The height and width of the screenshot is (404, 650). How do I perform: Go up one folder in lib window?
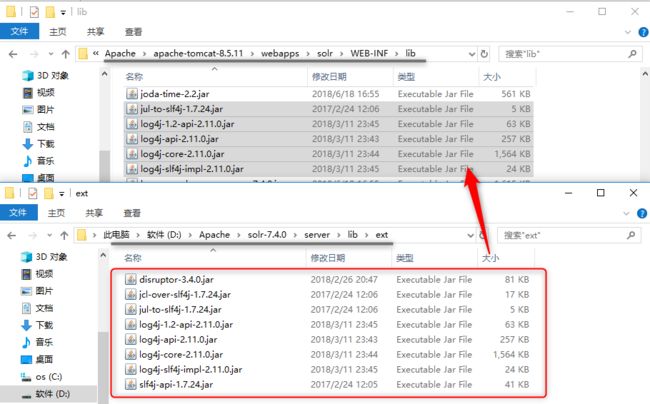click(x=65, y=54)
